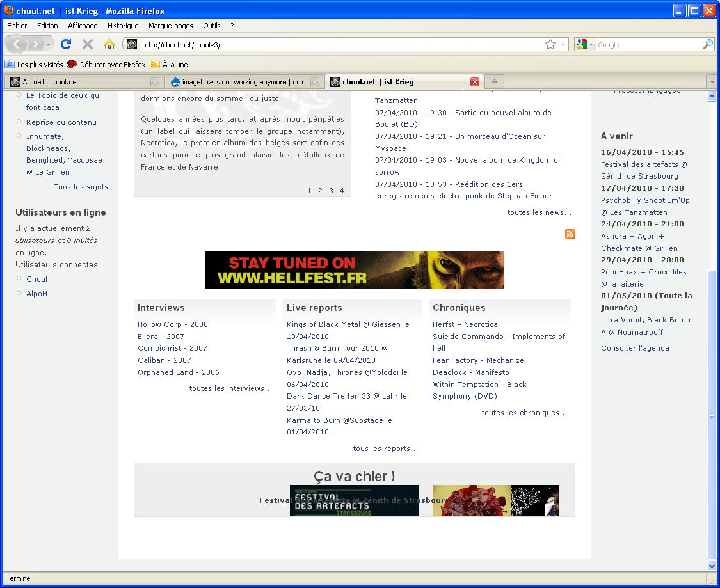Open the Outils menu
Viewport: 720px width, 588px height.
(x=212, y=26)
